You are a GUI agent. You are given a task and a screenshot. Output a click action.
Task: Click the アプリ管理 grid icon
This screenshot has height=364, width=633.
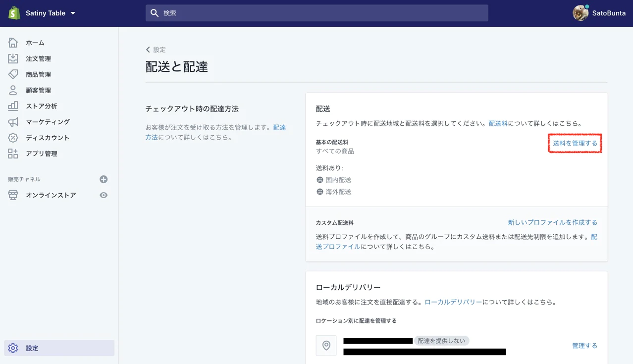(x=13, y=154)
